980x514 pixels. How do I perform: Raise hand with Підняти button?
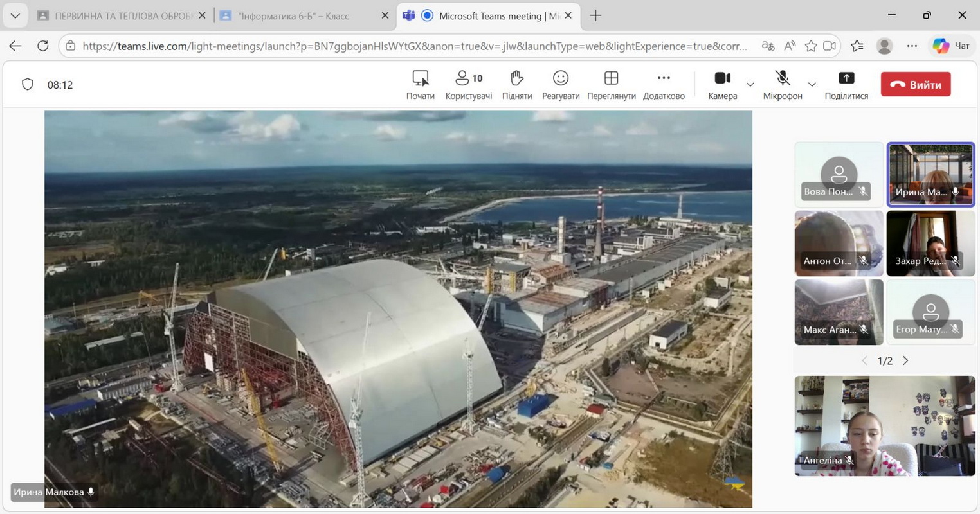[516, 85]
